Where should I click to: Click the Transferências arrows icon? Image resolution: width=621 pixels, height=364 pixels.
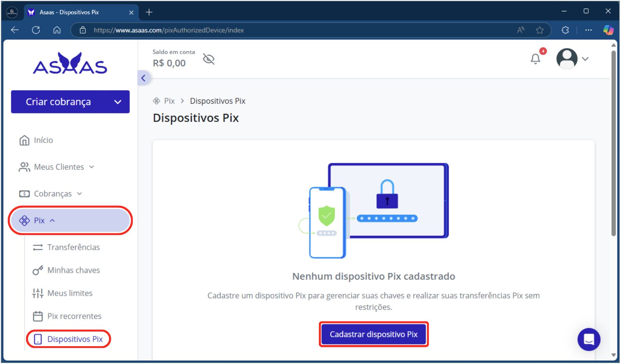point(38,247)
